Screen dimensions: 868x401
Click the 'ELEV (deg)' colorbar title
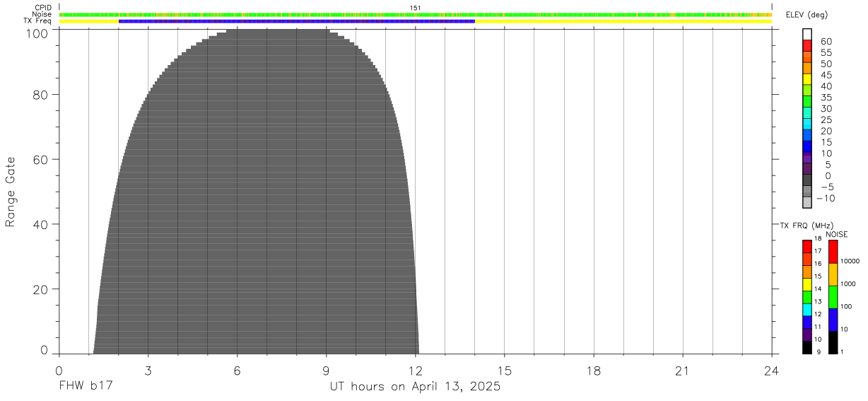(807, 15)
